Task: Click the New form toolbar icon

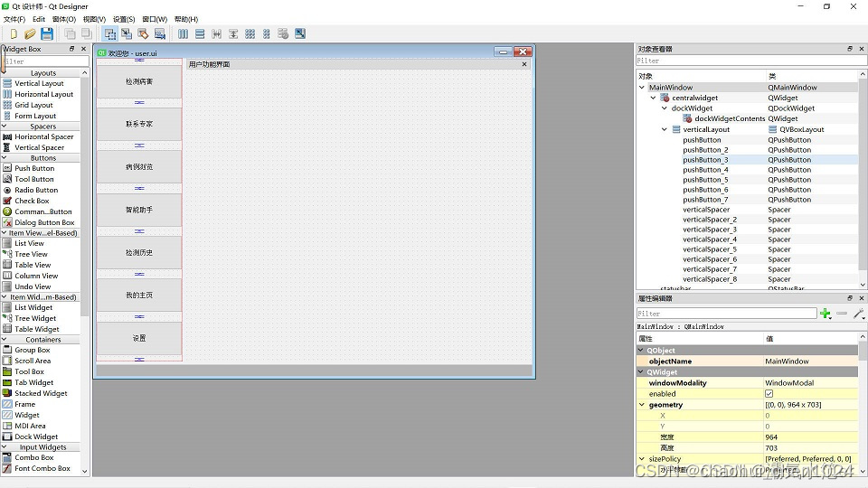Action: coord(14,33)
